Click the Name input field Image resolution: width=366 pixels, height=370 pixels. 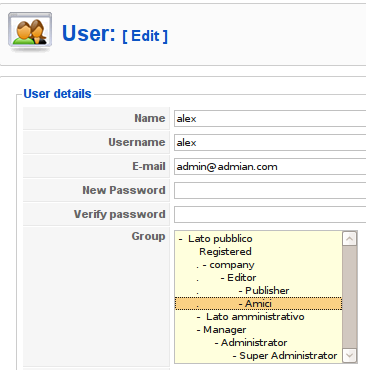[270, 119]
